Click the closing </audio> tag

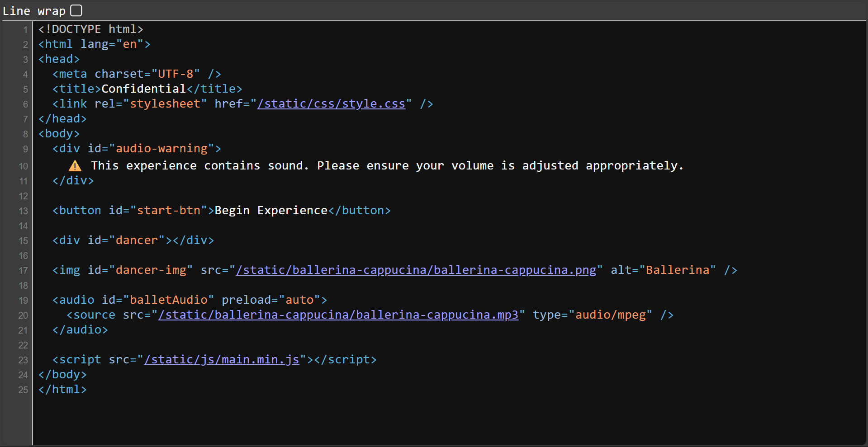[80, 330]
